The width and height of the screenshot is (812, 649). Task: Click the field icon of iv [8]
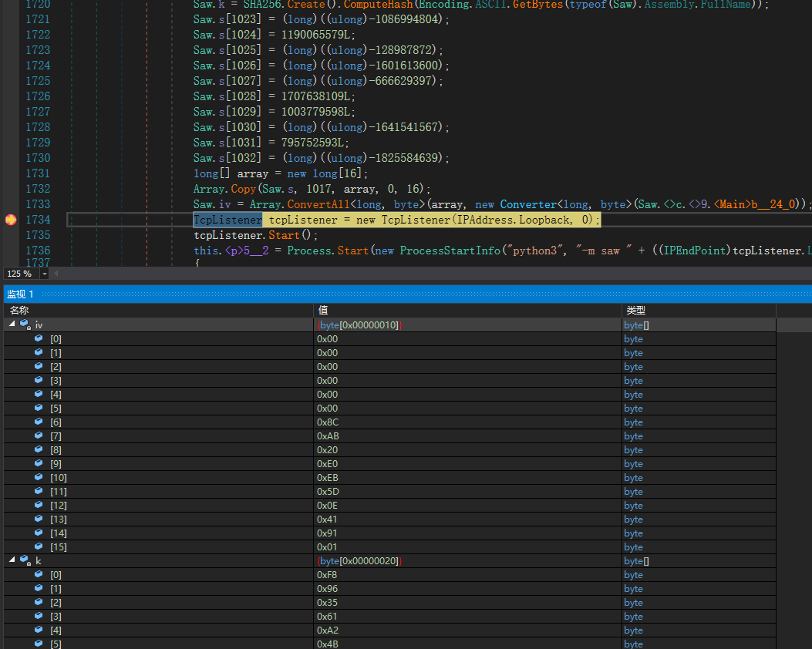click(x=39, y=449)
